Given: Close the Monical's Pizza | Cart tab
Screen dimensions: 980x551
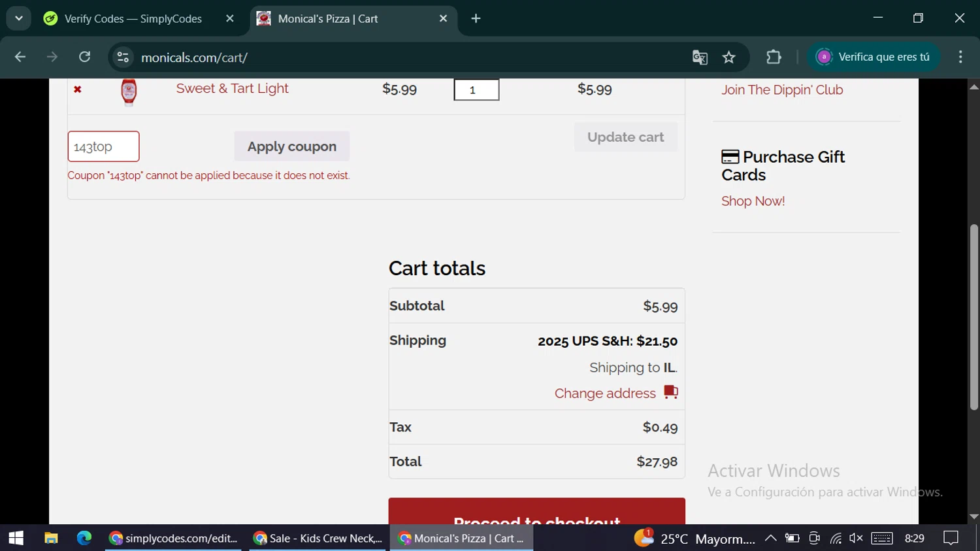Looking at the screenshot, I should click(x=443, y=19).
